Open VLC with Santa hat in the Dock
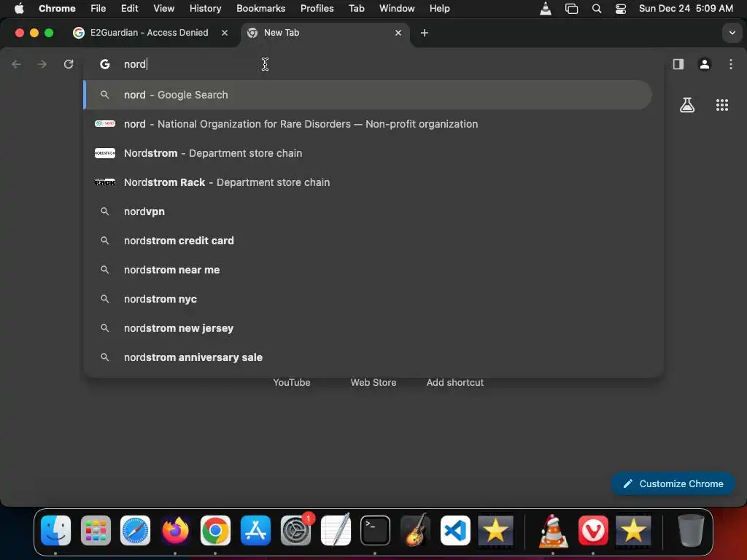This screenshot has width=747, height=560. (x=553, y=531)
